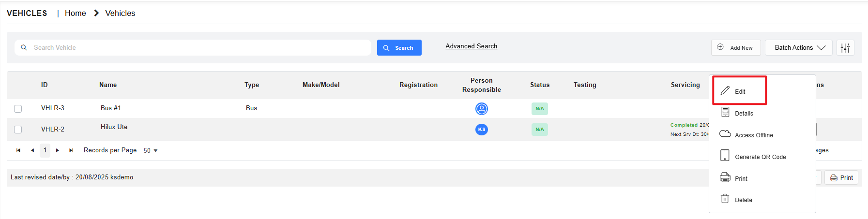Viewport: 868px width, 219px height.
Task: Open the Advanced Search link
Action: 471,46
